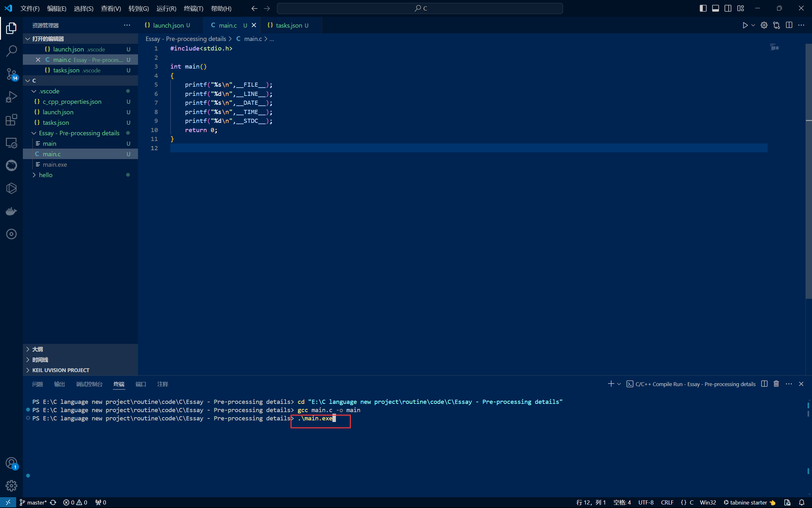Kill terminal with trash icon
Screen dimensions: 812x508
[x=776, y=384]
